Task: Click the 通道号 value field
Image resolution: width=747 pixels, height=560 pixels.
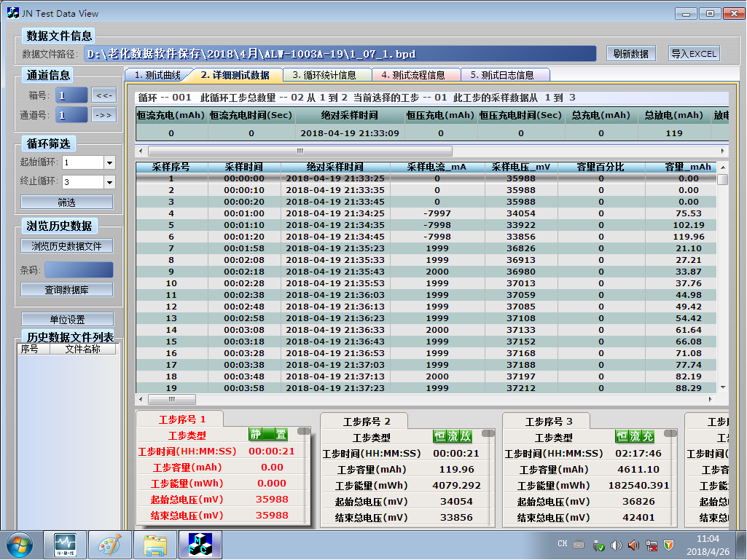Action: (x=71, y=115)
